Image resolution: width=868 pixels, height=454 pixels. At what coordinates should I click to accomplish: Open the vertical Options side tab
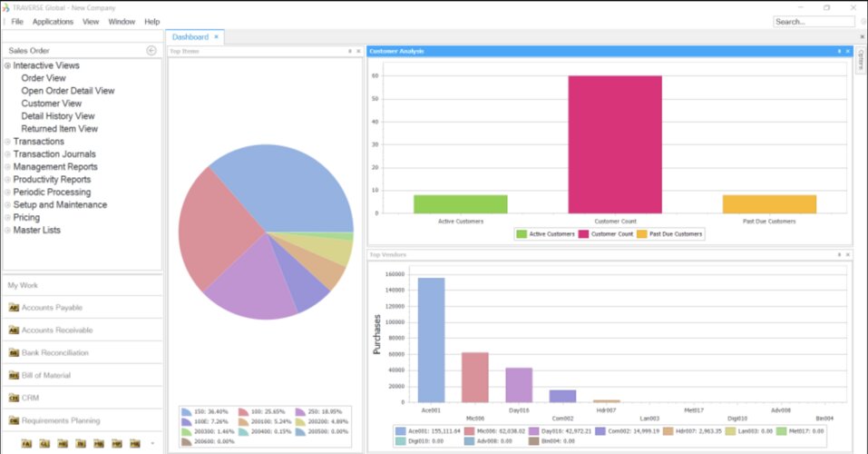(x=861, y=60)
